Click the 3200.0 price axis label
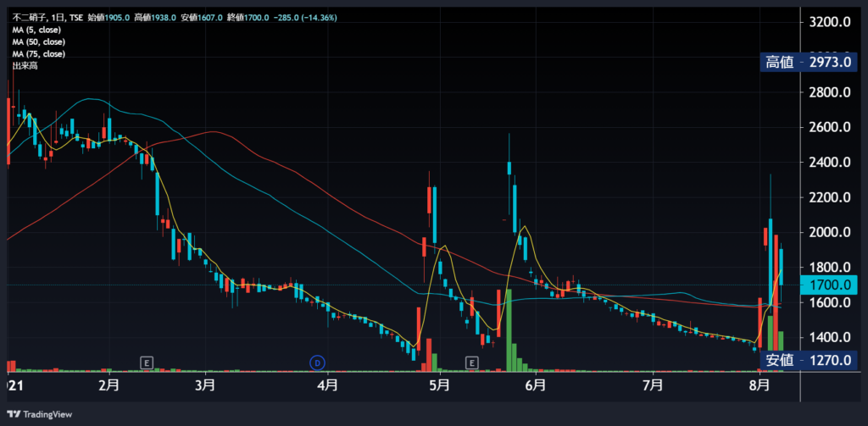This screenshot has height=426, width=868. pos(829,23)
